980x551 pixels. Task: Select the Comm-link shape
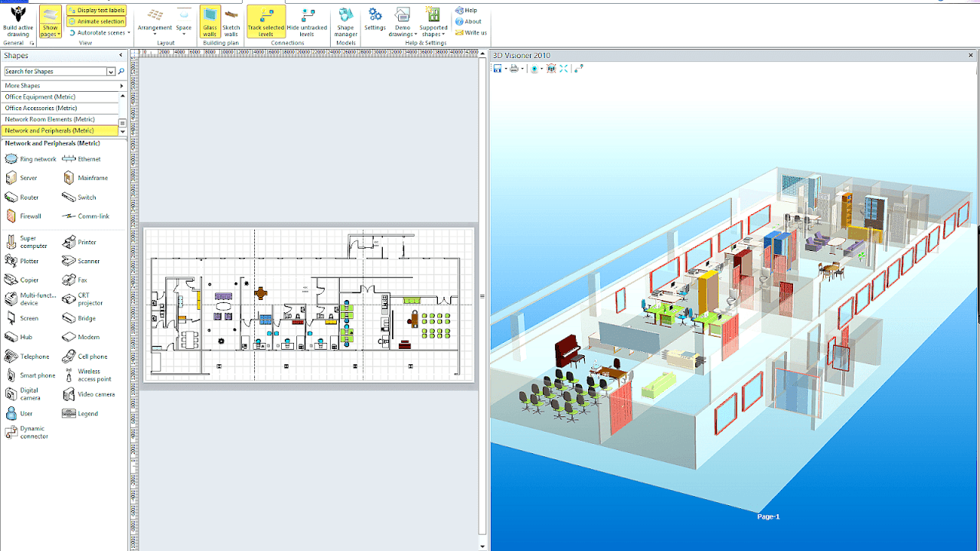tap(86, 217)
